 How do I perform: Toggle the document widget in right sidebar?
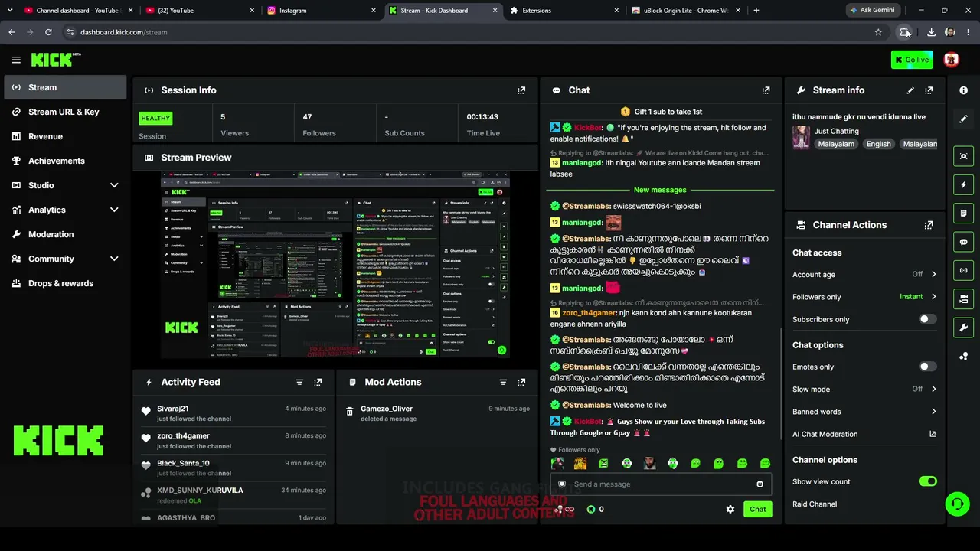pos(964,214)
